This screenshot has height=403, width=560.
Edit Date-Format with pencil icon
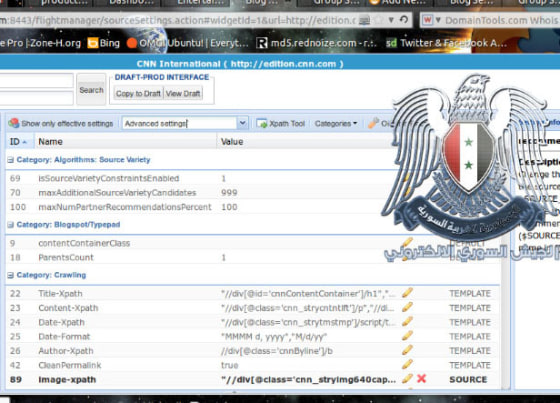(x=407, y=336)
